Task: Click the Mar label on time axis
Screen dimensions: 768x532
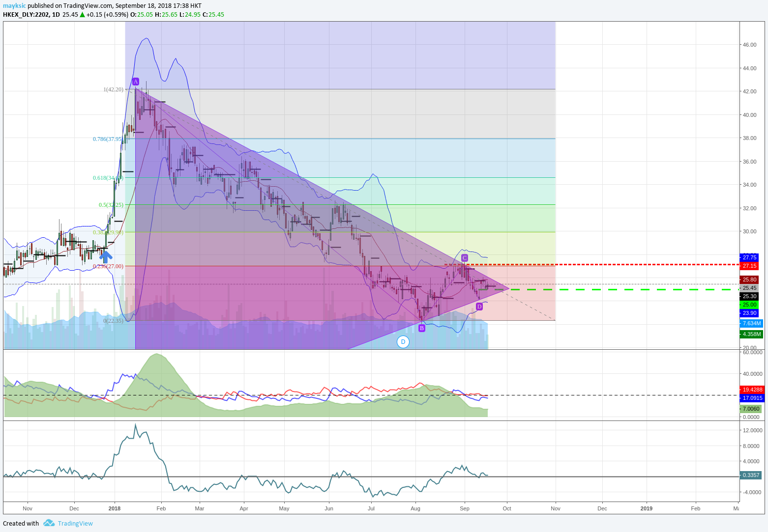Action: click(x=200, y=508)
